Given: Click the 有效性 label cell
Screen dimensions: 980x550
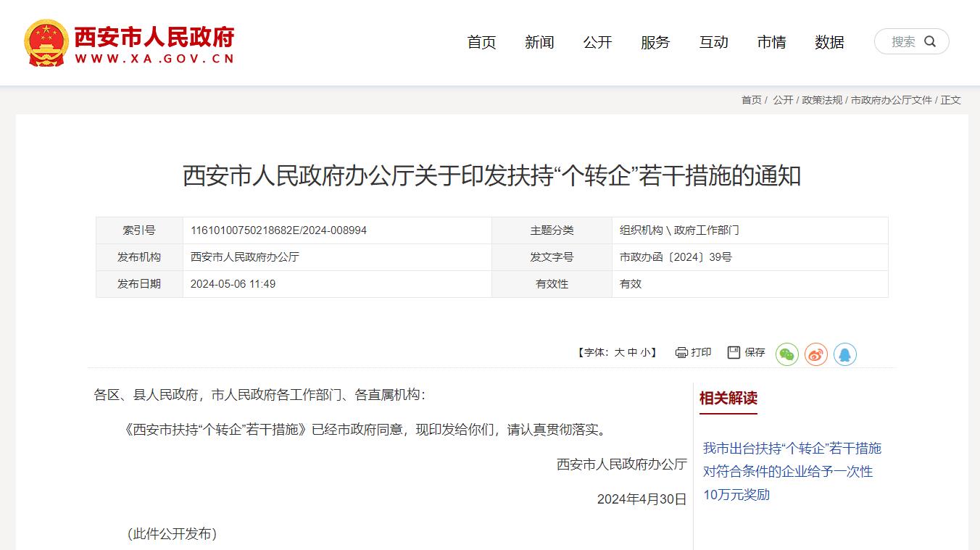Looking at the screenshot, I should [x=552, y=284].
